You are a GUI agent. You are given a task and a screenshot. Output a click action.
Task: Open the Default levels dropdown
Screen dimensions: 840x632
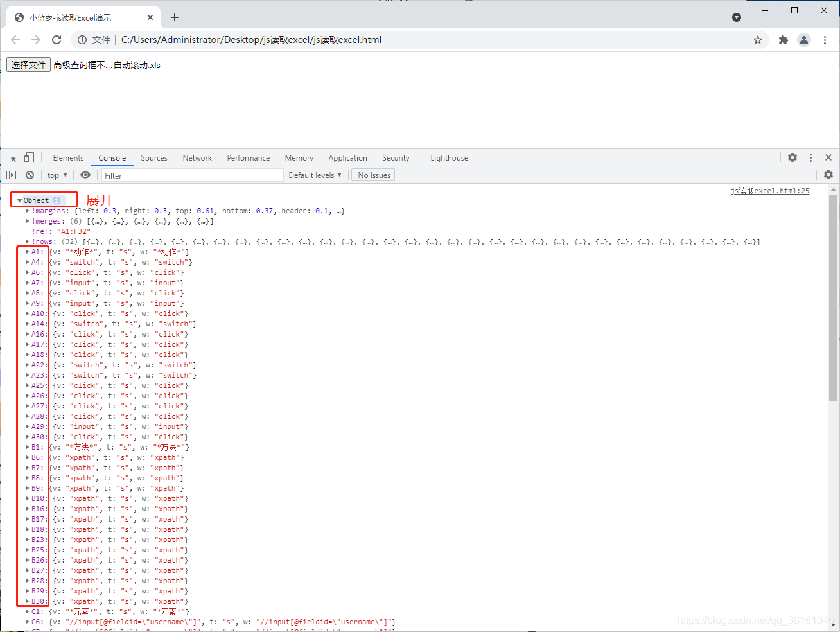tap(315, 175)
